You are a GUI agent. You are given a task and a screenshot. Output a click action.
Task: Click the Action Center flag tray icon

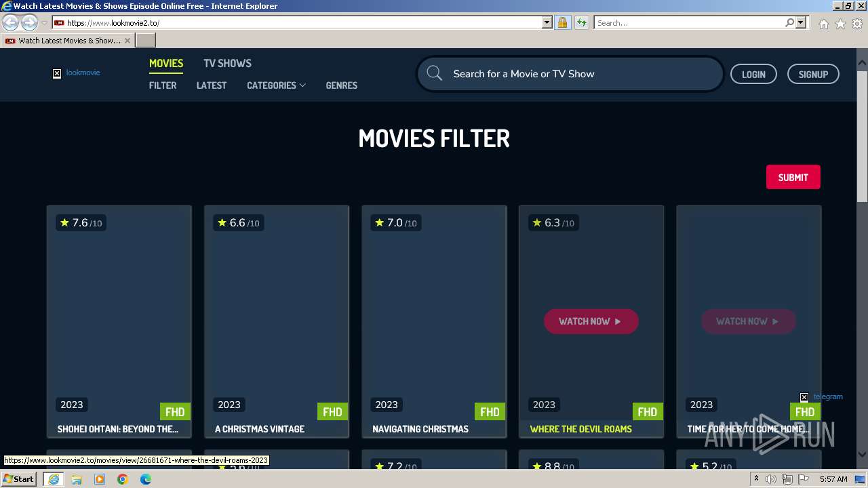click(x=804, y=479)
